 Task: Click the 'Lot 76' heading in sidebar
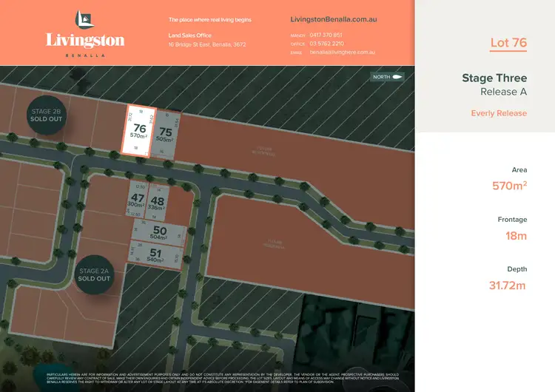(508, 43)
